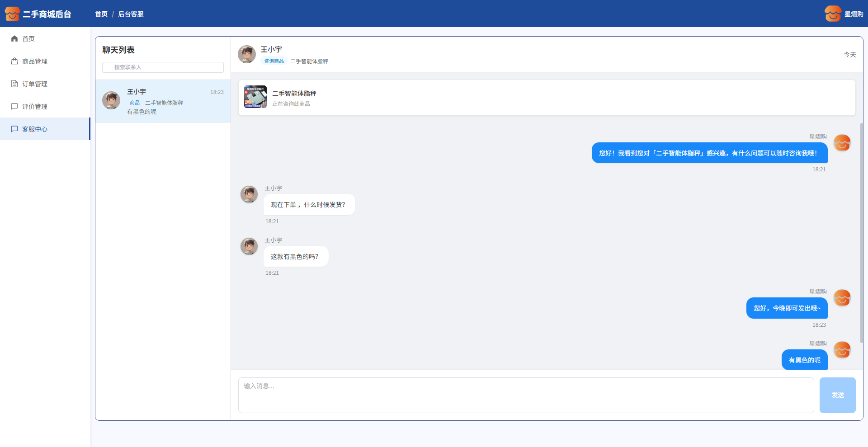Open 订单管理 menu item
This screenshot has width=868, height=447.
click(x=35, y=84)
